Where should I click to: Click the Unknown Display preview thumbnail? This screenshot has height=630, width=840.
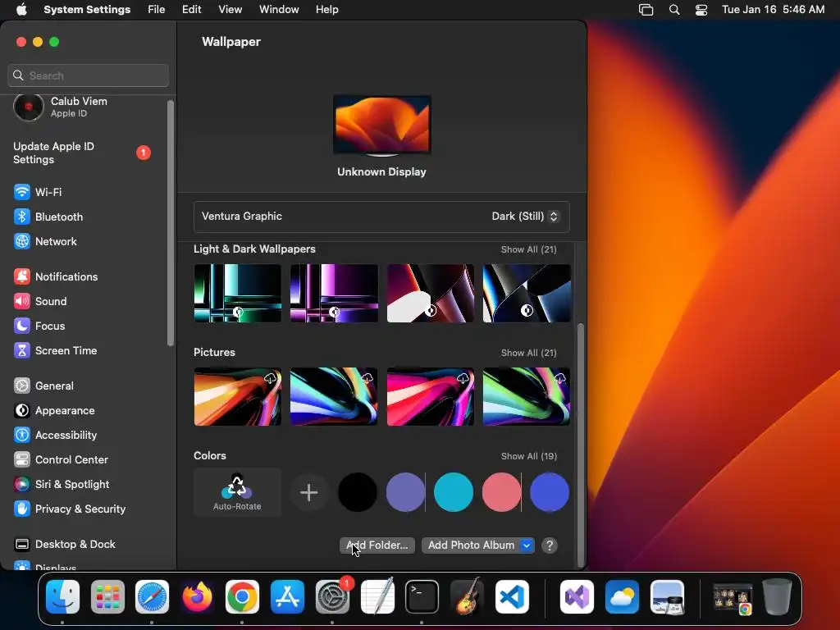click(x=382, y=126)
